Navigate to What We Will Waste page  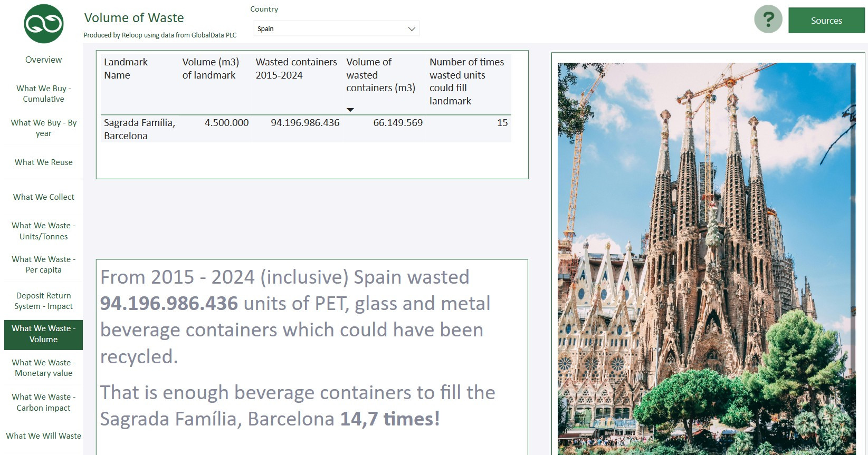click(43, 435)
